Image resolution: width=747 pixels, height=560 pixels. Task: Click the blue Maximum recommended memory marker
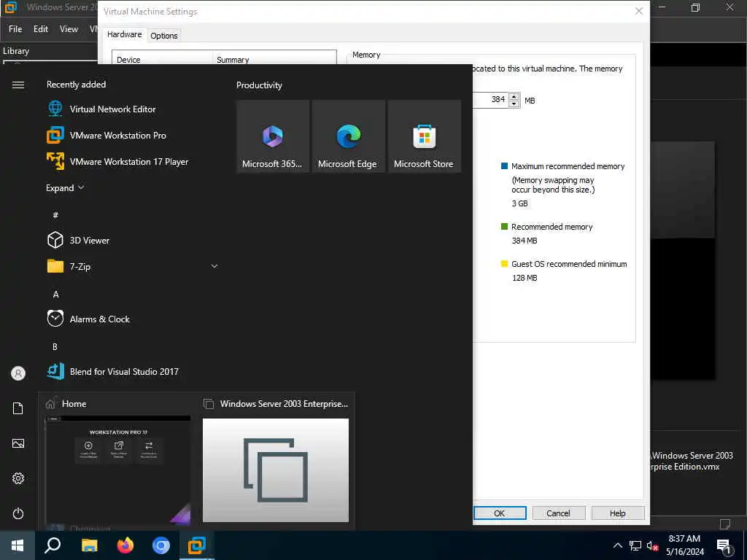coord(505,166)
